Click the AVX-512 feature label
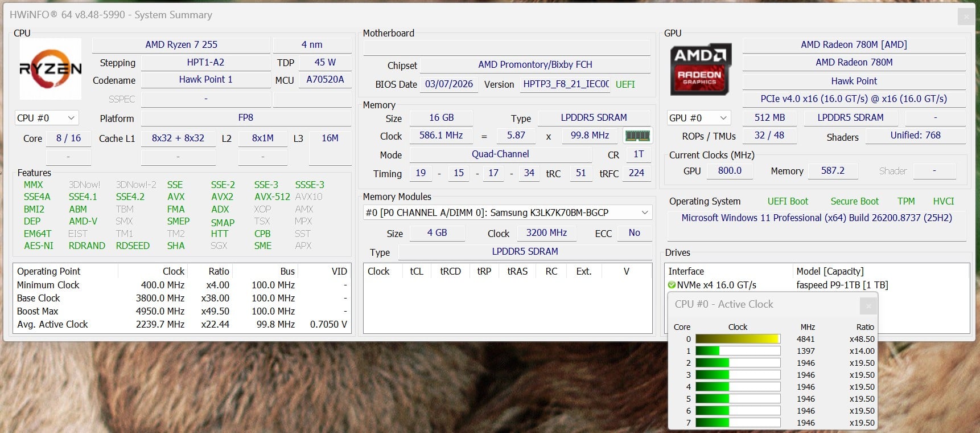 point(272,197)
